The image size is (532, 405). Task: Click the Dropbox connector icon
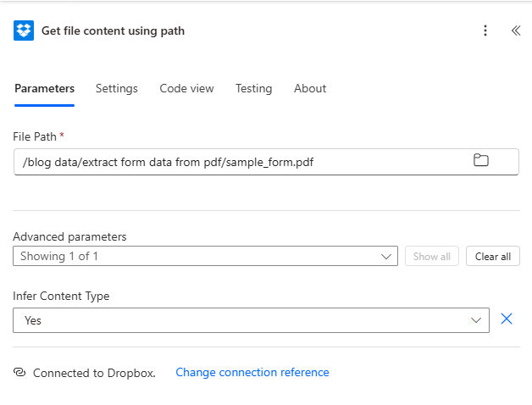24,31
